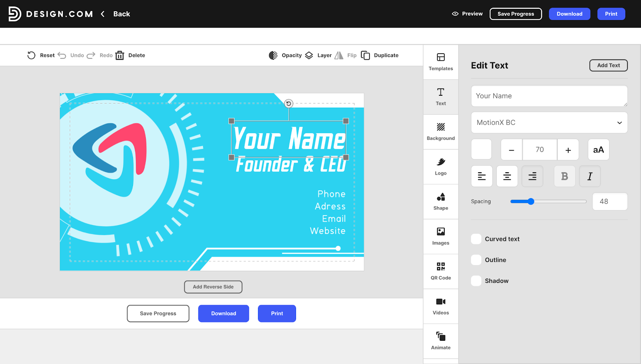Open the Videos panel

point(440,306)
